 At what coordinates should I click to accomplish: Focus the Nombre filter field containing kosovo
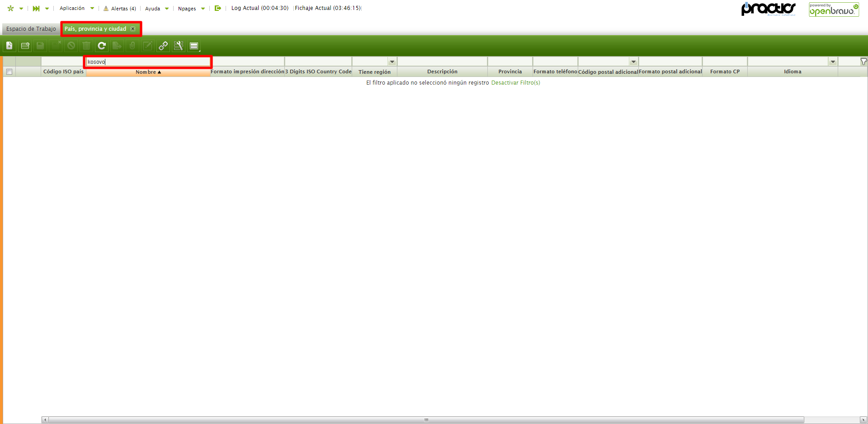[148, 62]
